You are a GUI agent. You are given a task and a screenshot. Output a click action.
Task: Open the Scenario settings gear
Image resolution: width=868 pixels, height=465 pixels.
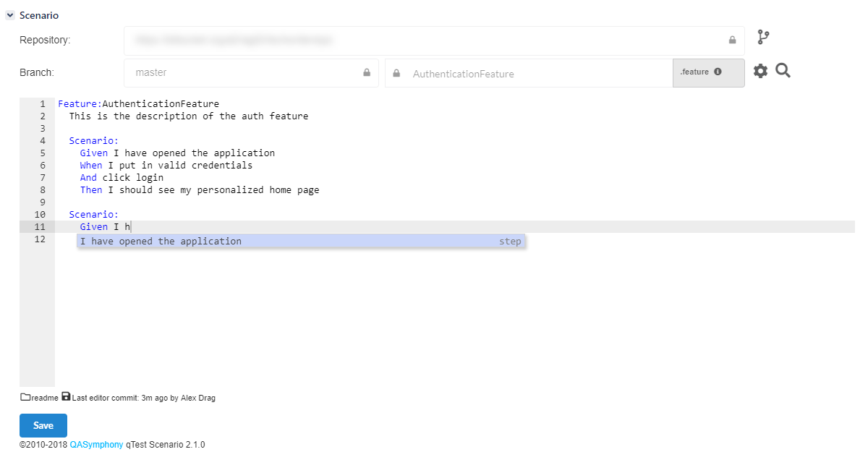point(760,70)
